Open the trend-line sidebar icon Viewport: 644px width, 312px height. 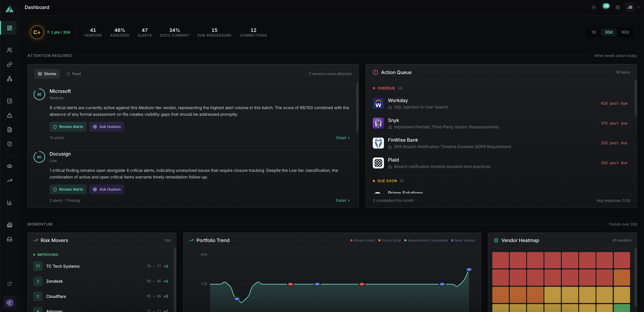[9, 181]
